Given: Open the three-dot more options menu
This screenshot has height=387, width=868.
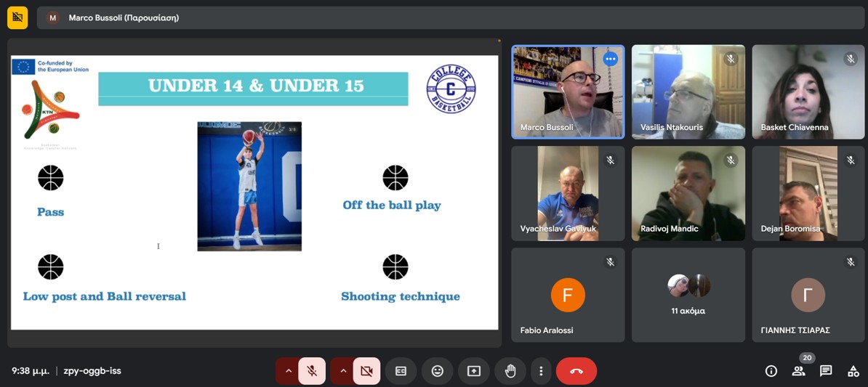Looking at the screenshot, I should pos(541,371).
